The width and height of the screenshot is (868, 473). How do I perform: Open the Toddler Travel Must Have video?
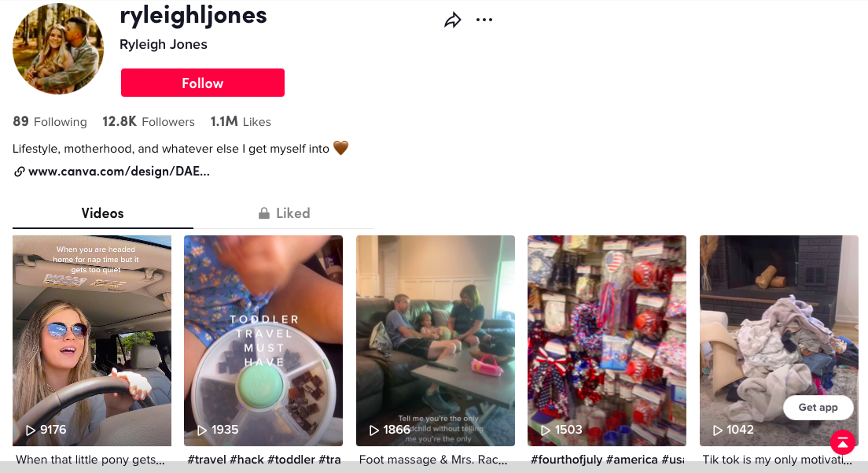pyautogui.click(x=263, y=341)
